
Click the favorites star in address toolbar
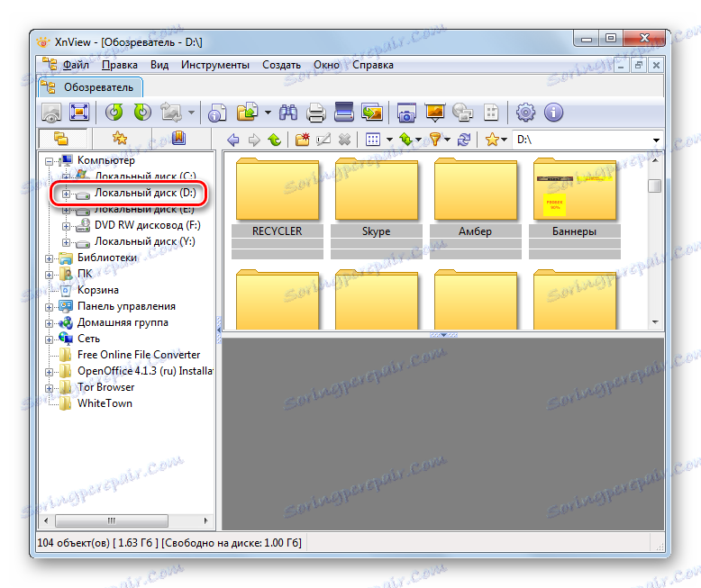point(492,140)
